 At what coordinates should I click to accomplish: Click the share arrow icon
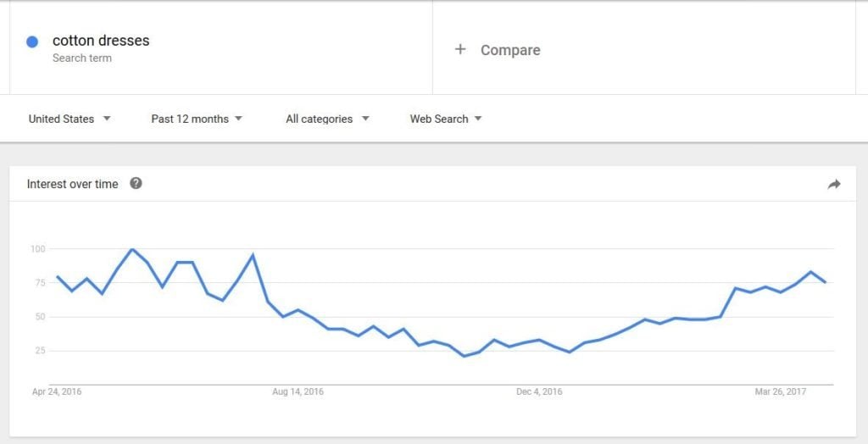[834, 185]
